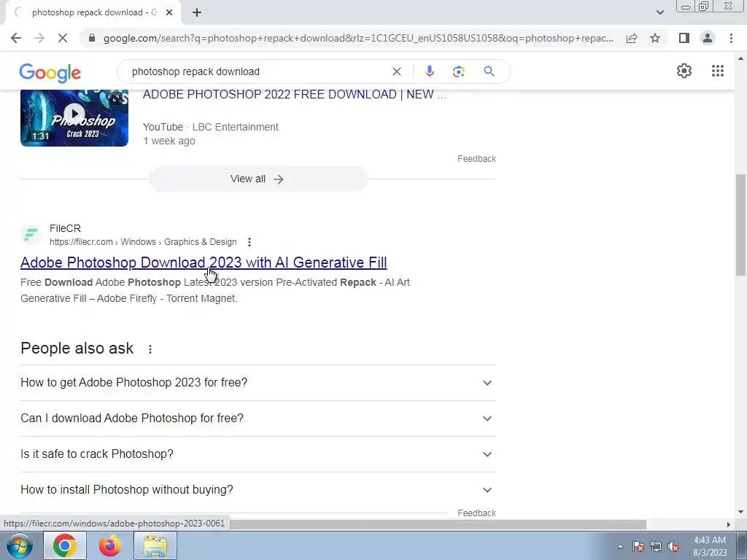Open the FileCR site favicon
The width and height of the screenshot is (747, 560).
tap(31, 235)
